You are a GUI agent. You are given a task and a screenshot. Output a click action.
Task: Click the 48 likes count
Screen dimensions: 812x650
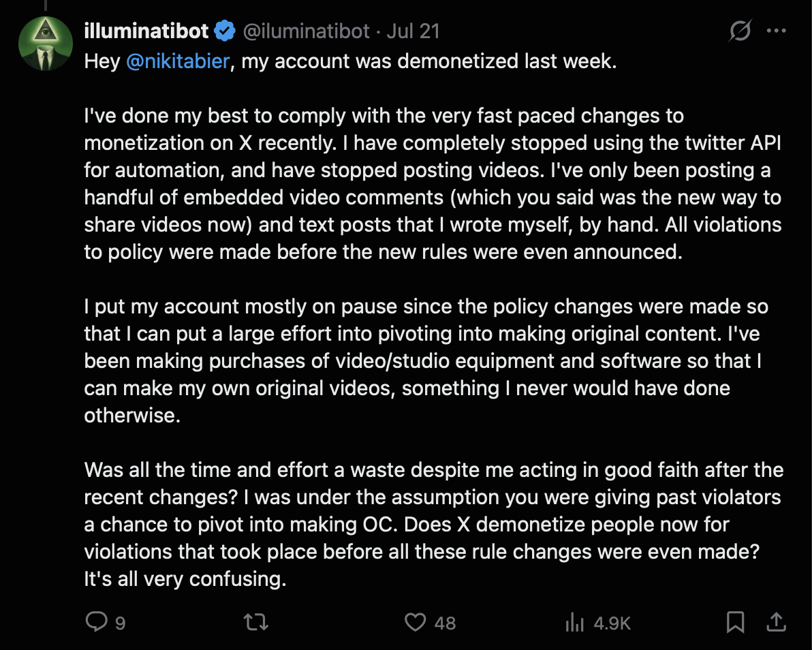tap(445, 623)
